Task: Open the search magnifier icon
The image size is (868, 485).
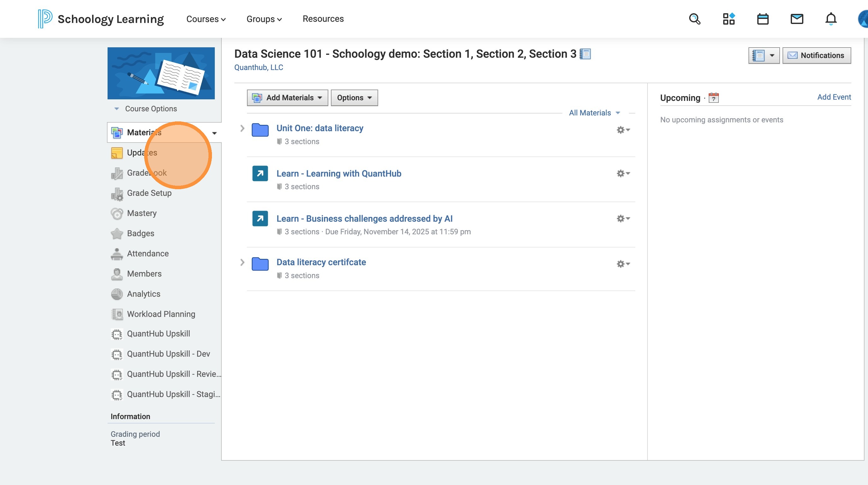Action: pos(695,19)
